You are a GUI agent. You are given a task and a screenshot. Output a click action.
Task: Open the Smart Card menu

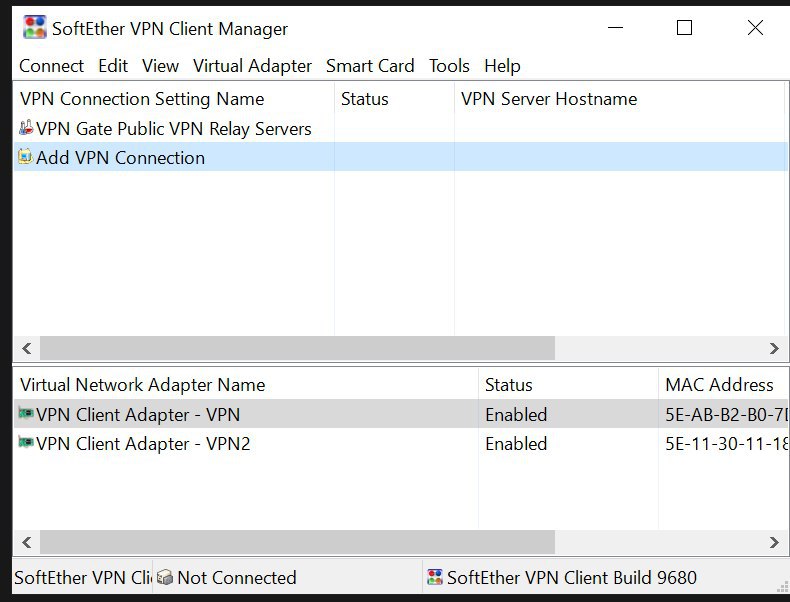pos(370,66)
